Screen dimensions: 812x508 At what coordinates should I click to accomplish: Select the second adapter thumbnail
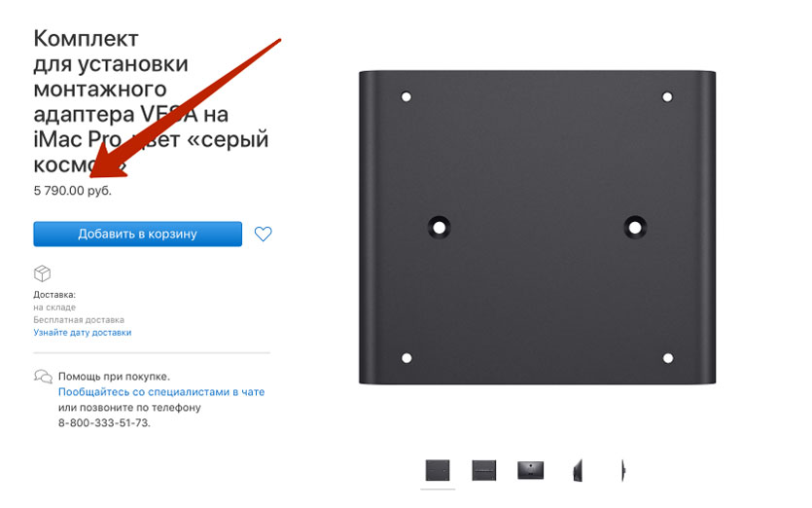pyautogui.click(x=484, y=471)
